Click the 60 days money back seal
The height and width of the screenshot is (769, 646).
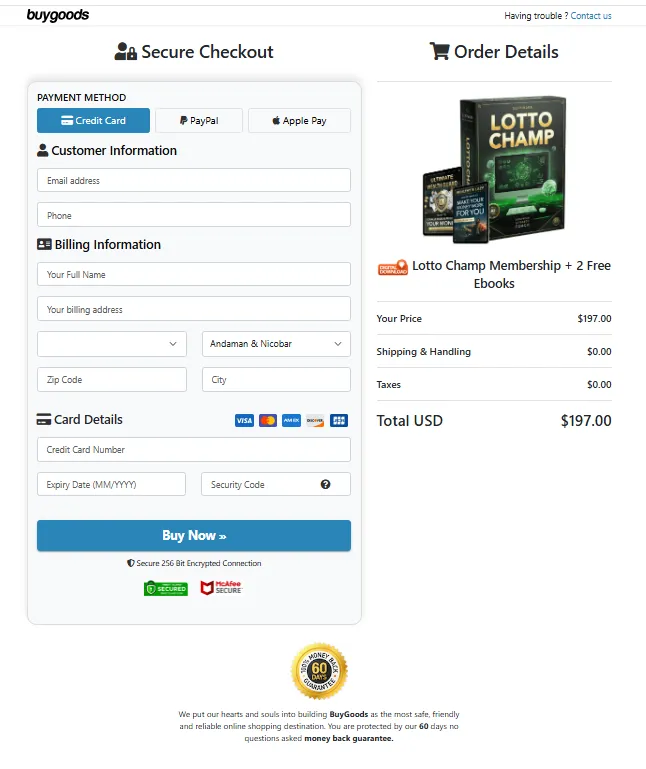[319, 671]
